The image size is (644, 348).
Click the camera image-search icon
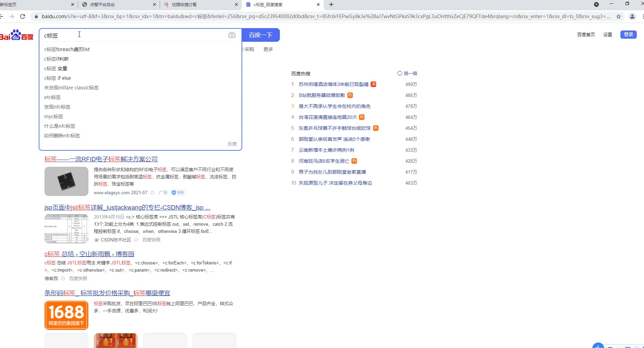pos(232,35)
